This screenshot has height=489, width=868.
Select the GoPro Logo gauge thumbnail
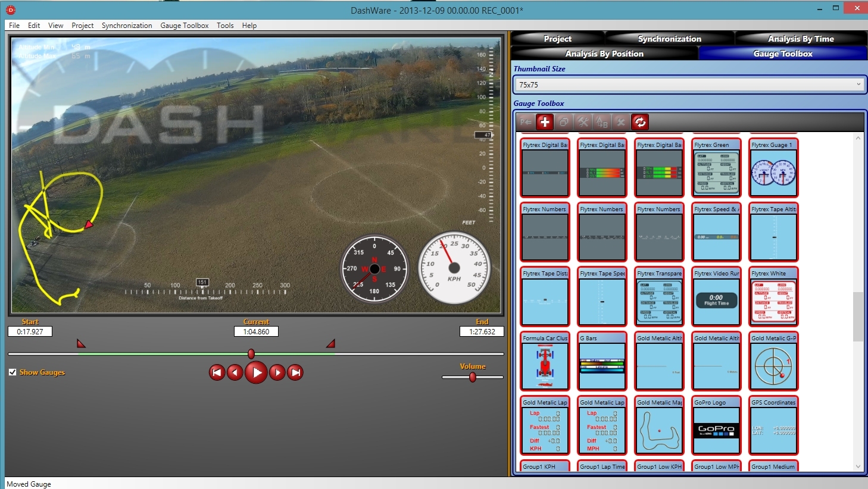[x=716, y=425]
